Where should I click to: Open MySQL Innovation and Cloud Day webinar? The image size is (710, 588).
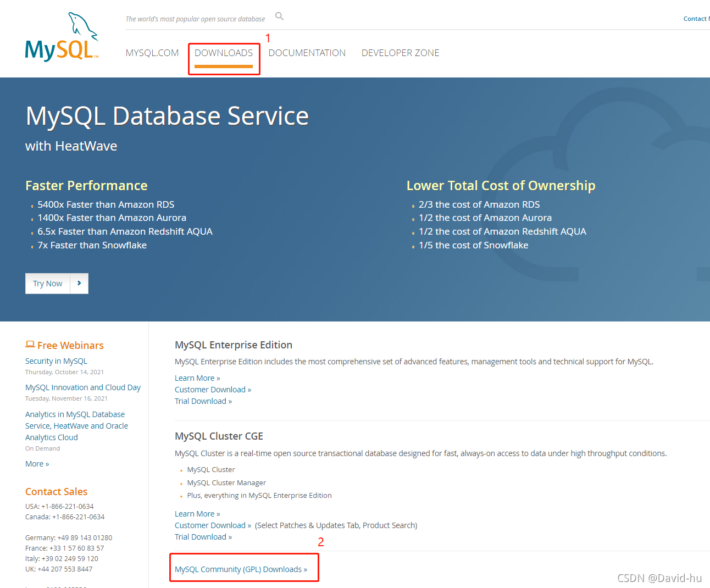pos(83,387)
